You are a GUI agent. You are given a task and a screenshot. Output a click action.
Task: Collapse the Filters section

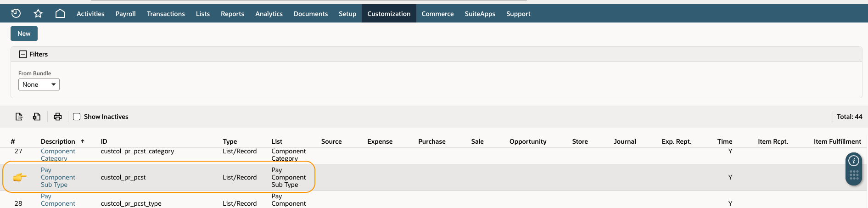pyautogui.click(x=22, y=54)
